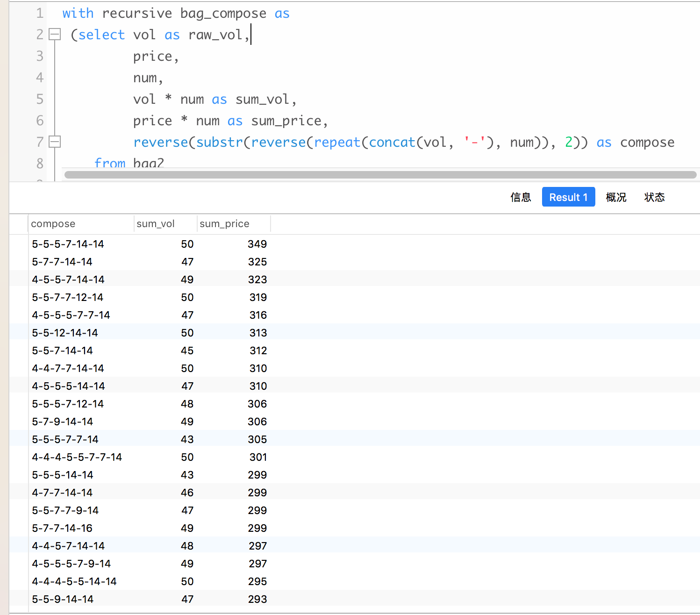
Task: Click the editor's horizontal scrollbar
Action: click(380, 175)
